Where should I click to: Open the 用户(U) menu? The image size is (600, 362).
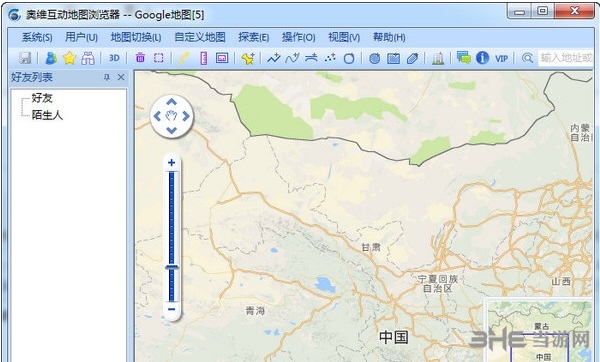(81, 37)
